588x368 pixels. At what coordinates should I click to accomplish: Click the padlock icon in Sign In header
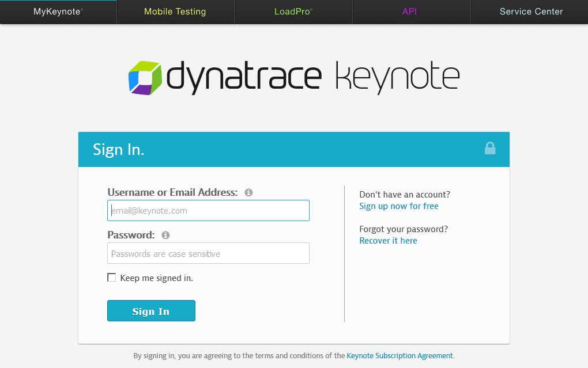[x=490, y=149]
